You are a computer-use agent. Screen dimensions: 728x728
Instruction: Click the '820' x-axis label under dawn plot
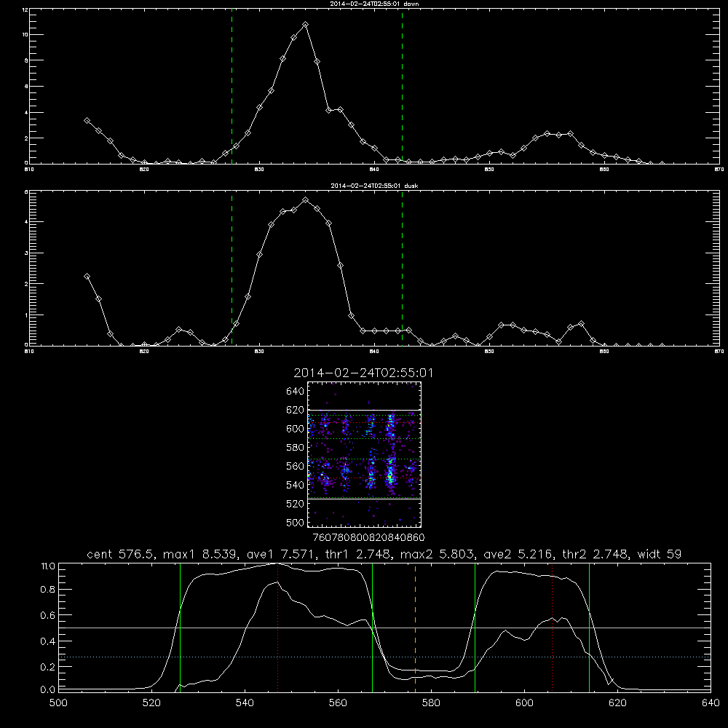(x=144, y=170)
